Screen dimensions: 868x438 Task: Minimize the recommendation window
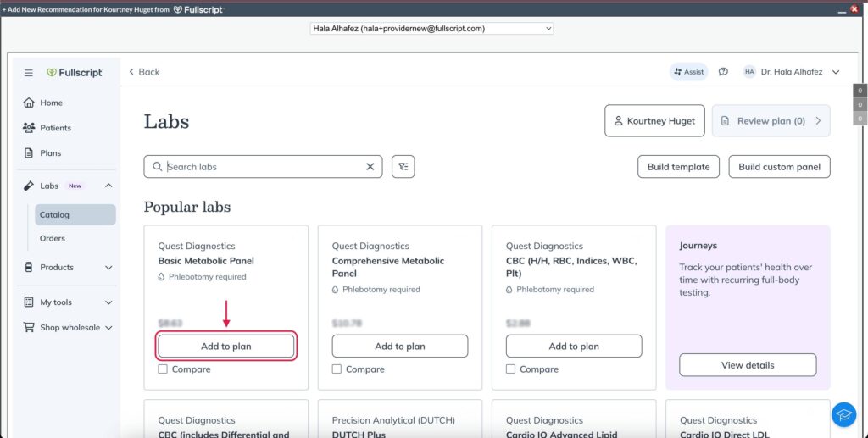(842, 10)
